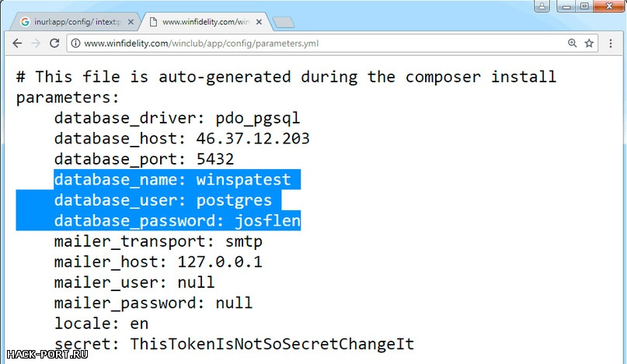627x364 pixels.
Task: Maximize the browser window
Action: click(584, 5)
